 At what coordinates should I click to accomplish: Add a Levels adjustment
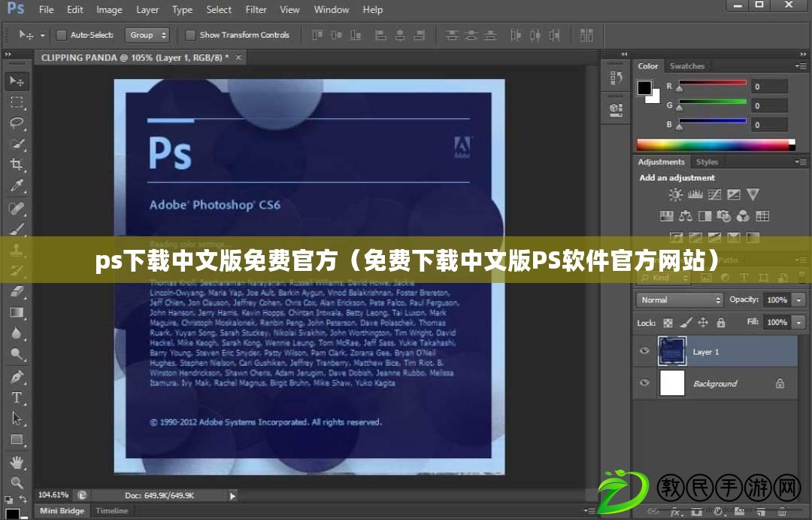[x=695, y=194]
